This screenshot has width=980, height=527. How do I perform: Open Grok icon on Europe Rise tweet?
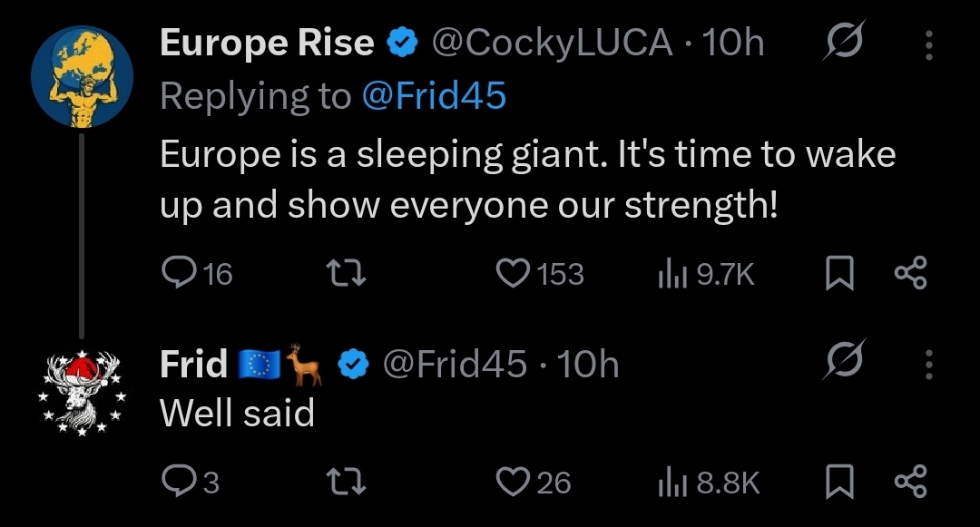point(845,41)
